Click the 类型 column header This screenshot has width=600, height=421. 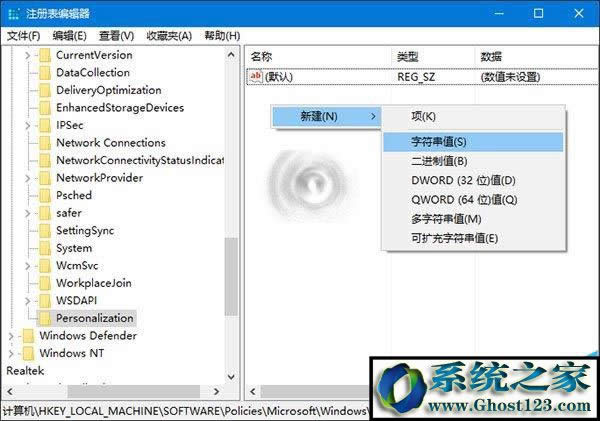[x=407, y=56]
